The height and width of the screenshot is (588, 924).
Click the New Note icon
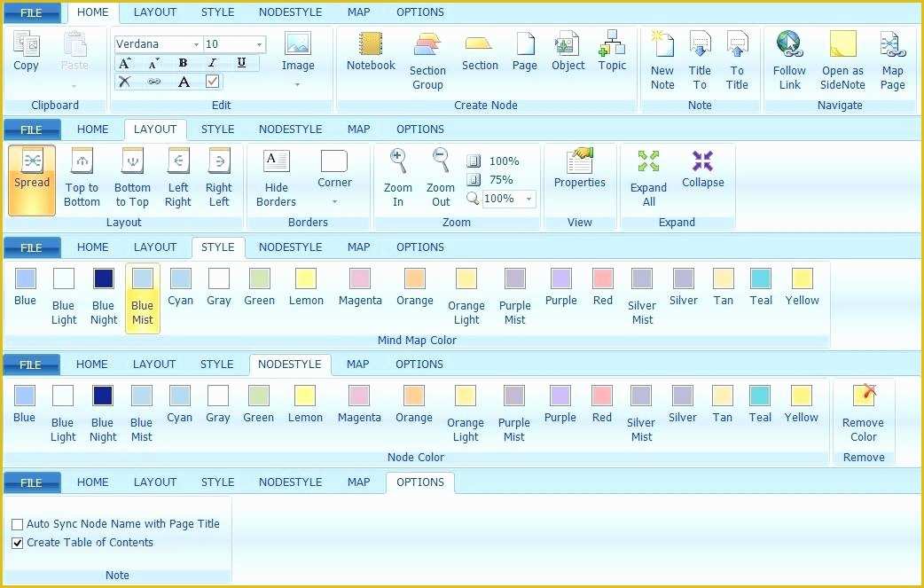point(662,44)
